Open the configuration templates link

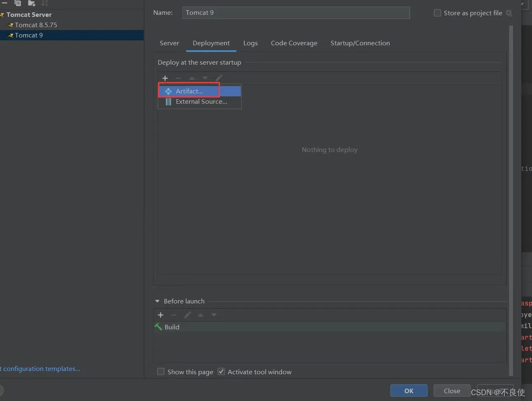click(x=40, y=369)
